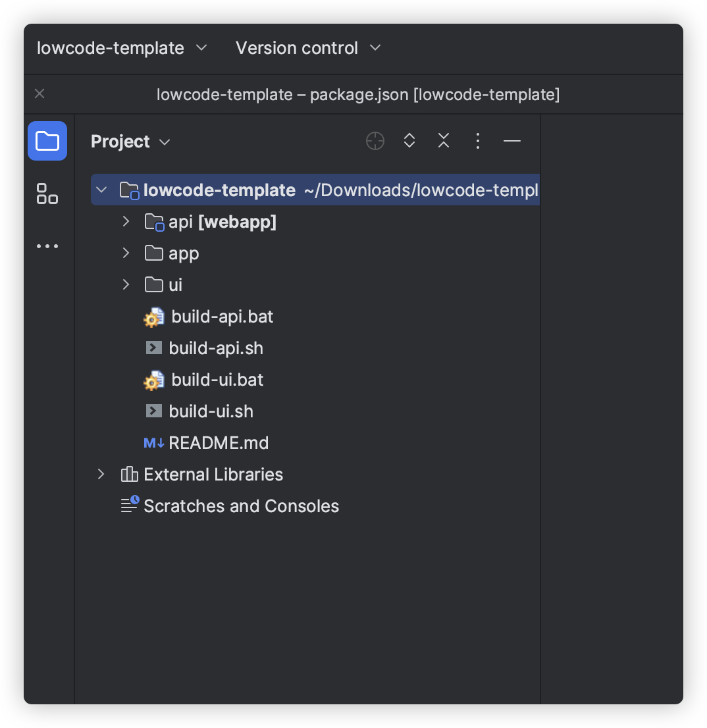Expand the ui folder arrow
Image resolution: width=707 pixels, height=728 pixels.
pos(126,285)
